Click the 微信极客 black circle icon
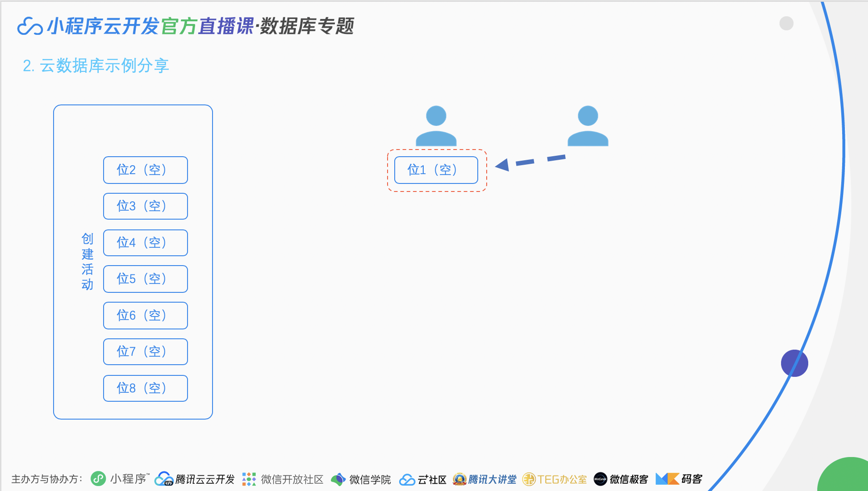 click(x=600, y=479)
